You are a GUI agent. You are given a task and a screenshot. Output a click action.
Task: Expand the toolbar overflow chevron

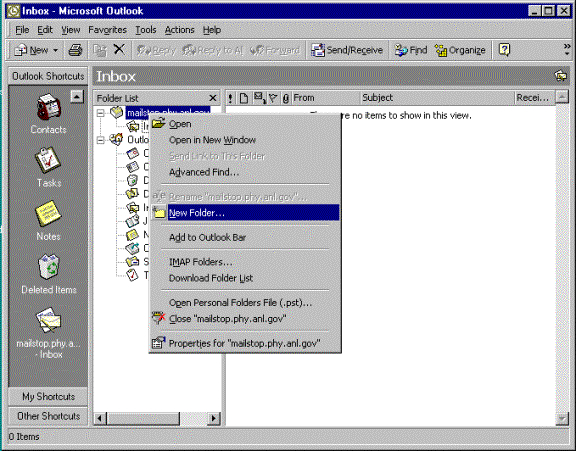(567, 49)
